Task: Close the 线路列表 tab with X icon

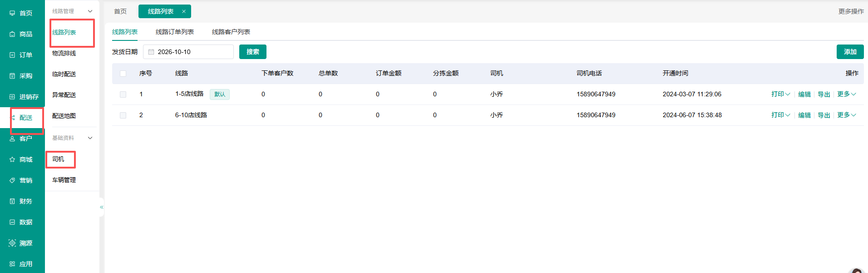Action: pyautogui.click(x=184, y=11)
